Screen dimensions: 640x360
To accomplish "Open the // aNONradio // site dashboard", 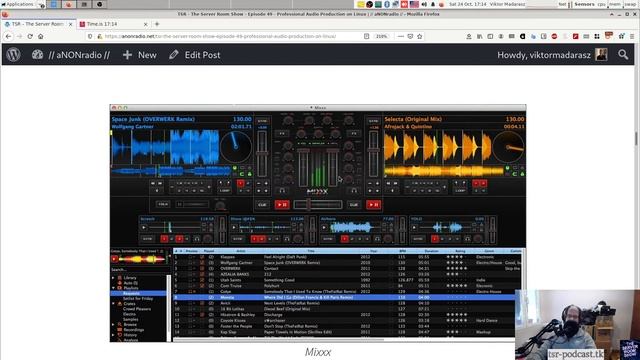I will [x=71, y=55].
